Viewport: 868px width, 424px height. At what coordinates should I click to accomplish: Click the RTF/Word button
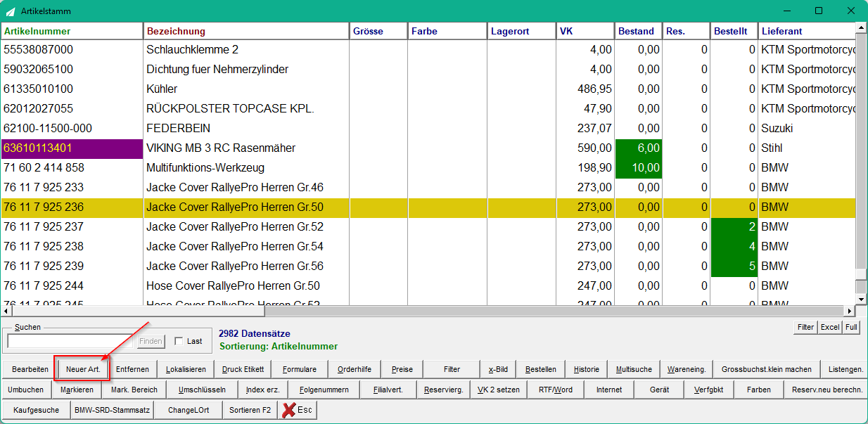coord(556,390)
